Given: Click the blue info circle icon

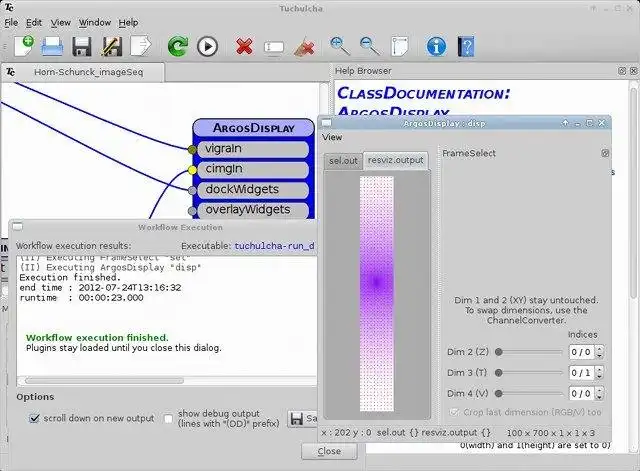Looking at the screenshot, I should [x=436, y=46].
